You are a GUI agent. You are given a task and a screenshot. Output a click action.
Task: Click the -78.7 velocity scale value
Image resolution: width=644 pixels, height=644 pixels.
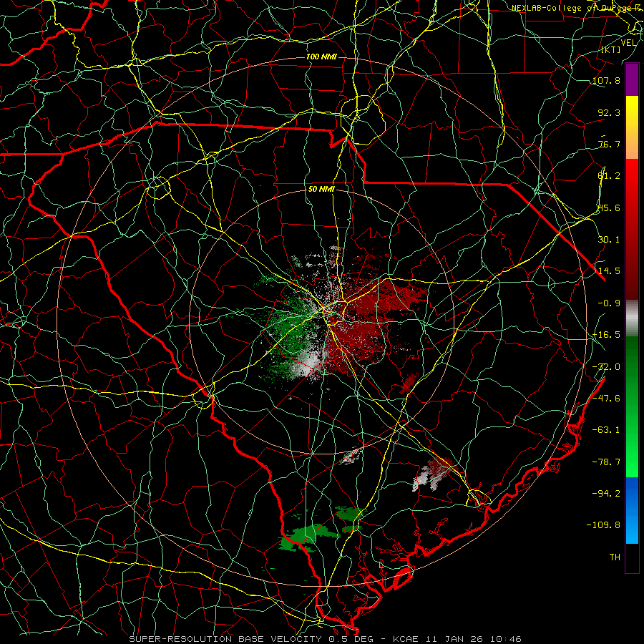(x=606, y=462)
